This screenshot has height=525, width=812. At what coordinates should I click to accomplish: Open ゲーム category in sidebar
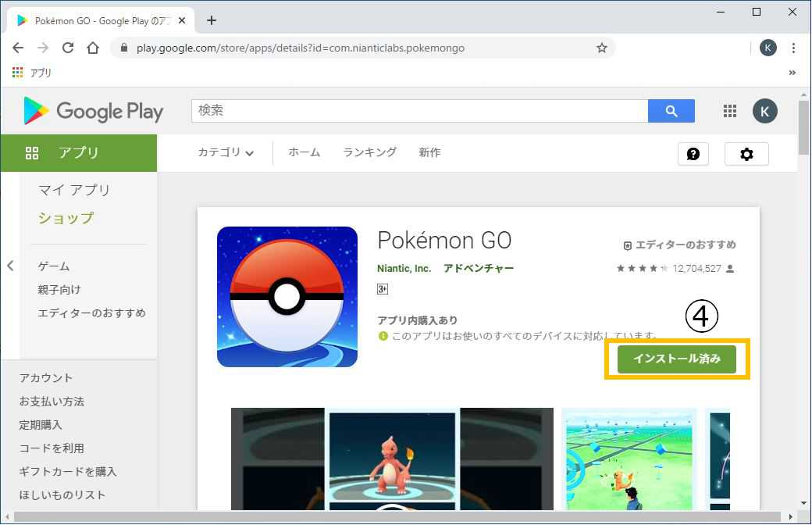pos(53,266)
